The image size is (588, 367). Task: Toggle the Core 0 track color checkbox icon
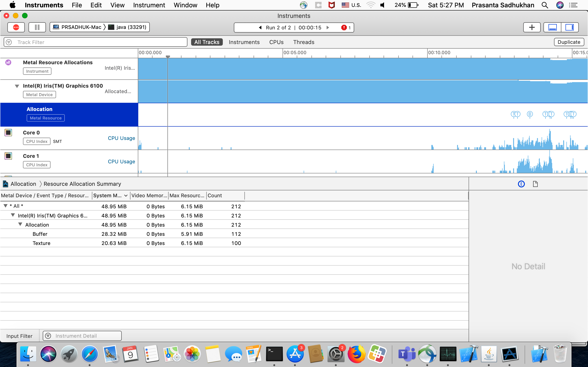click(8, 133)
